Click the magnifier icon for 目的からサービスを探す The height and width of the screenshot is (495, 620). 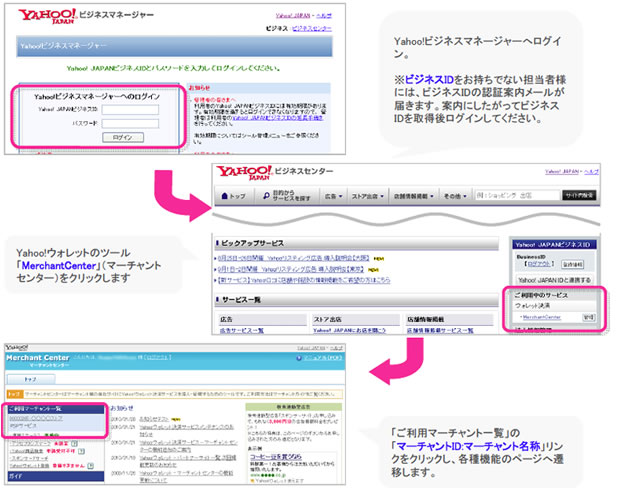tap(267, 196)
